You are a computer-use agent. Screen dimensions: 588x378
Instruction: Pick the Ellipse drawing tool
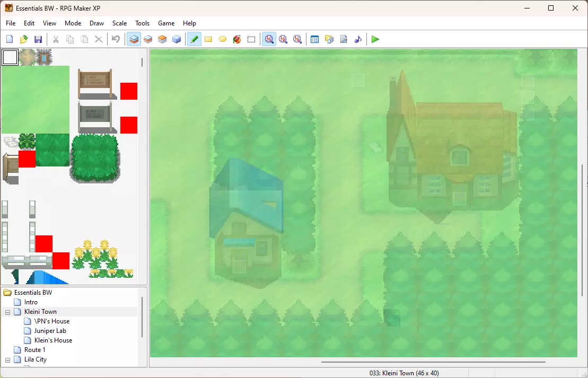(223, 39)
